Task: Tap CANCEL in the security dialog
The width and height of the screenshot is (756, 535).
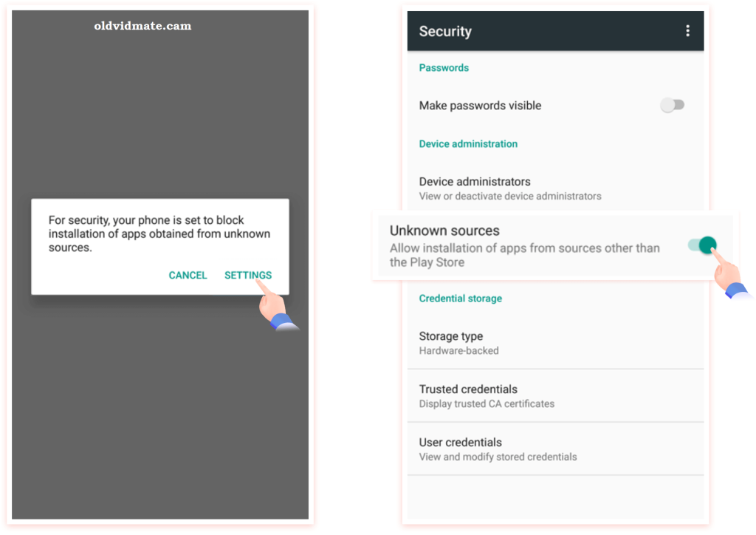Action: point(188,275)
